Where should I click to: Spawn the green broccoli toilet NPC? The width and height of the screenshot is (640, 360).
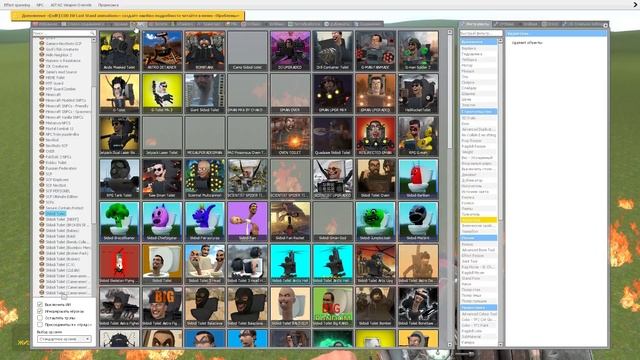pyautogui.click(x=119, y=221)
